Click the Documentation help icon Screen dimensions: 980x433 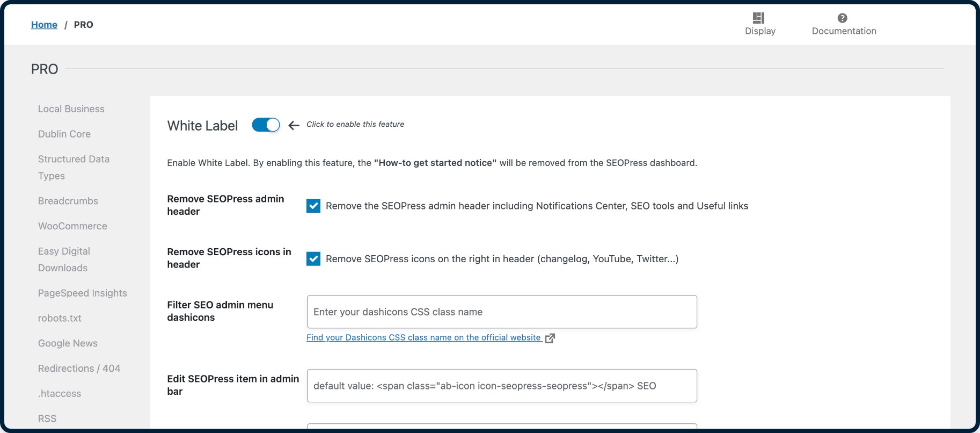pos(842,18)
